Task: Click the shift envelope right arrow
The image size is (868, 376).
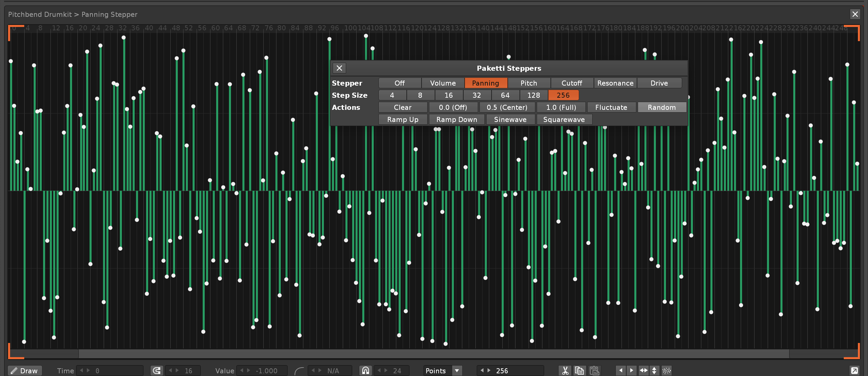Action: 631,370
